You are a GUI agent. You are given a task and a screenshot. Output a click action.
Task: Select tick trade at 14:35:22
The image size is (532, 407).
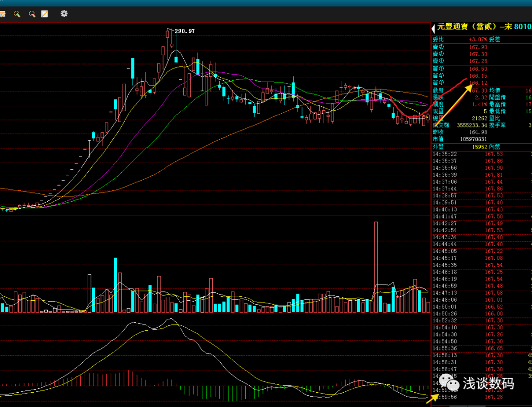tap(481, 154)
